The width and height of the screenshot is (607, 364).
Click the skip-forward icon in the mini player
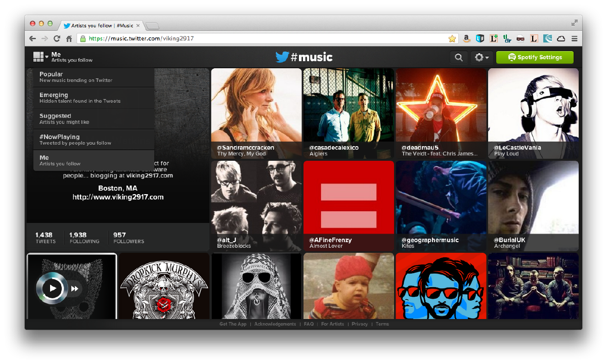pos(75,288)
